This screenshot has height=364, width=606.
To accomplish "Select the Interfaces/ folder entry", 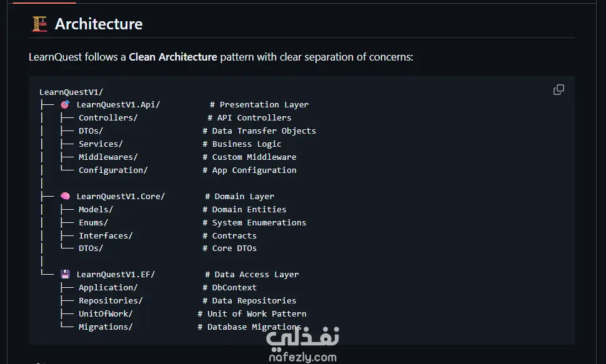I will 106,236.
